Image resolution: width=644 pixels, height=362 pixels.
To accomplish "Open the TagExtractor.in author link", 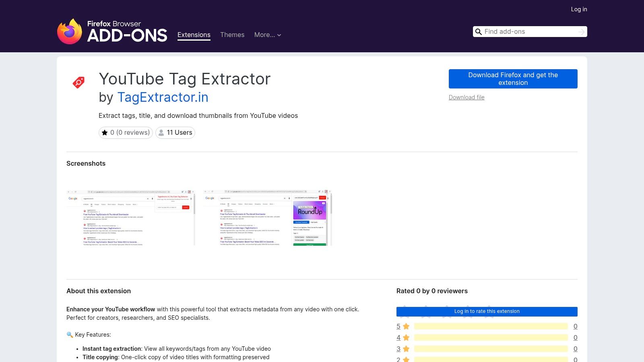I will (163, 97).
